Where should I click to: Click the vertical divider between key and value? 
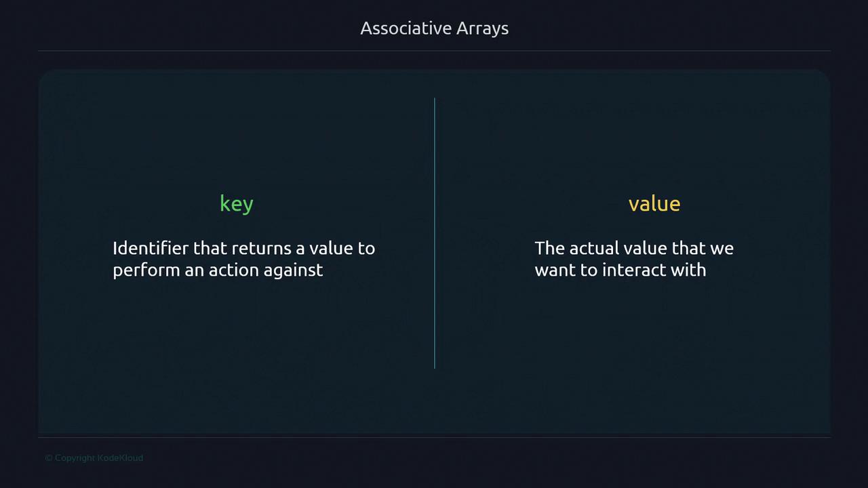pyautogui.click(x=435, y=233)
